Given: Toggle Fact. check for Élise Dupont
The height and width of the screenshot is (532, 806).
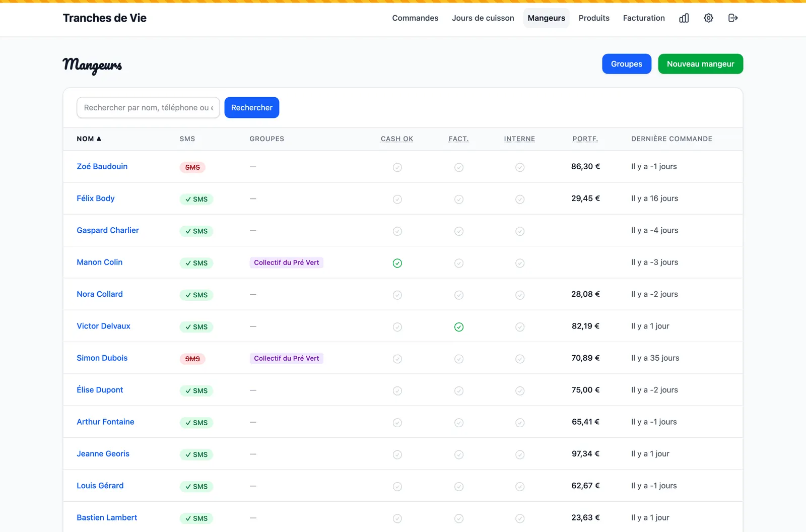Looking at the screenshot, I should pos(459,391).
